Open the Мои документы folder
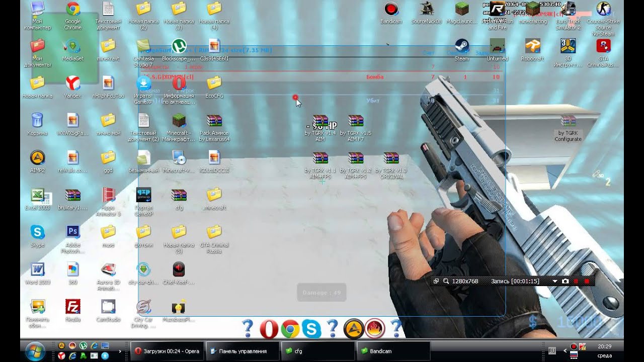 tap(37, 46)
